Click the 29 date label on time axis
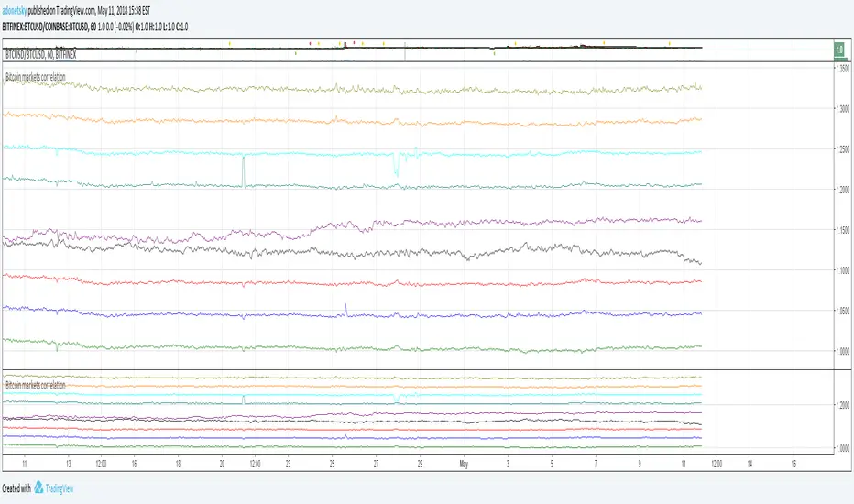The image size is (854, 504). pyautogui.click(x=420, y=464)
